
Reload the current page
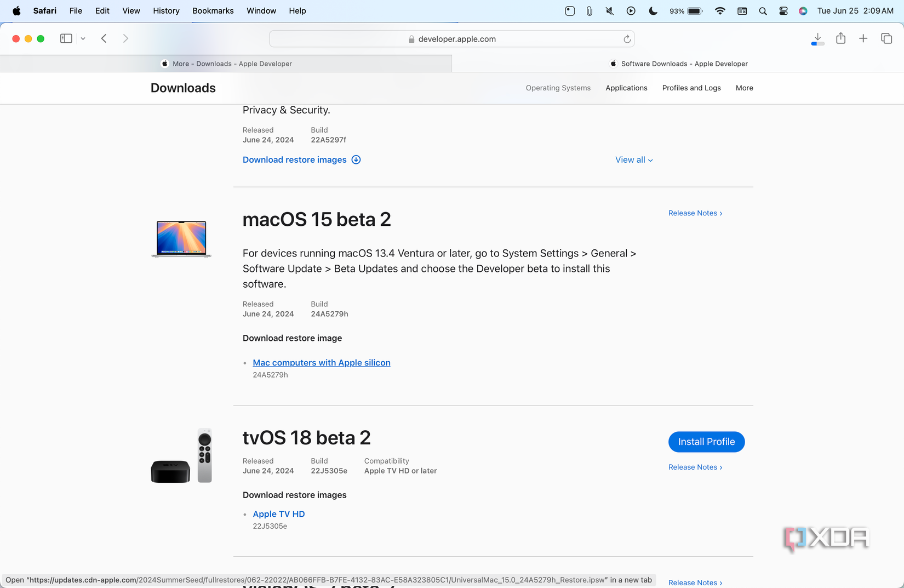point(627,39)
